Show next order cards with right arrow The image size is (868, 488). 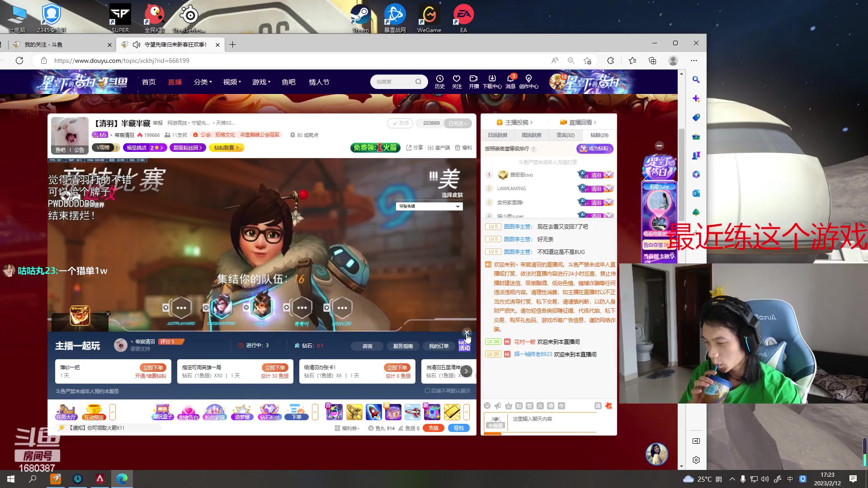tap(466, 371)
